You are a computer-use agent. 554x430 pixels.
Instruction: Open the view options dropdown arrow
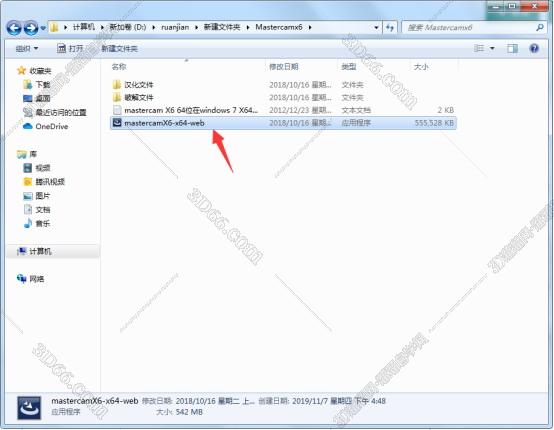click(x=492, y=48)
